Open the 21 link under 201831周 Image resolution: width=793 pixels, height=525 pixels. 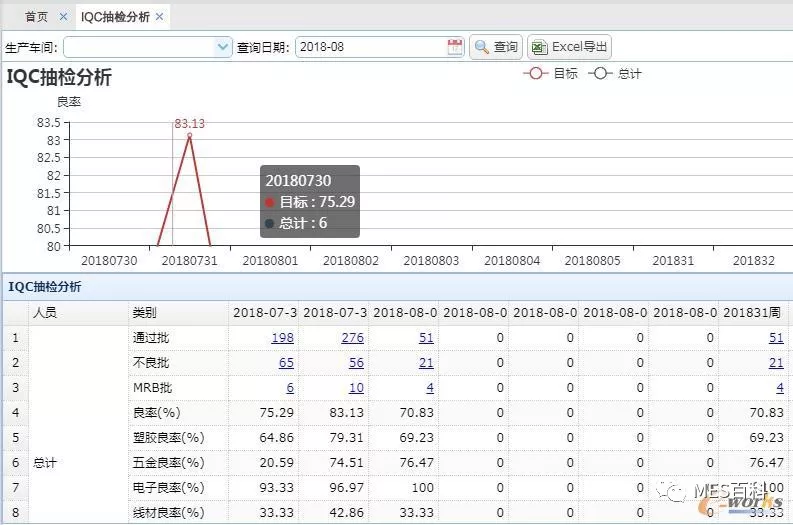(776, 363)
